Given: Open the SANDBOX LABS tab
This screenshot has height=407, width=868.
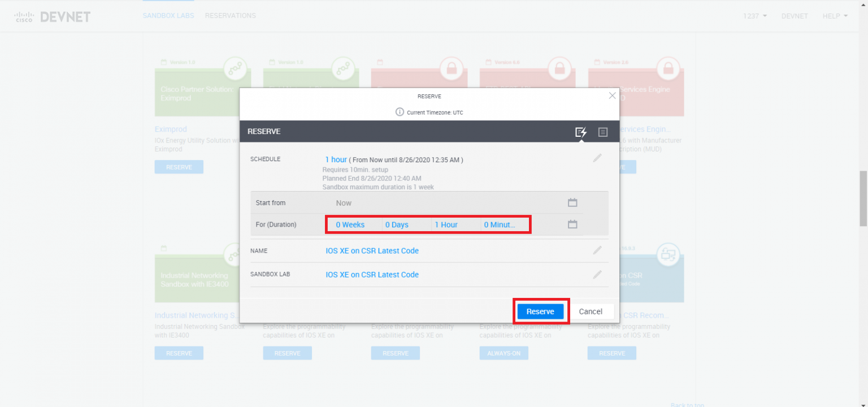Looking at the screenshot, I should (x=168, y=15).
